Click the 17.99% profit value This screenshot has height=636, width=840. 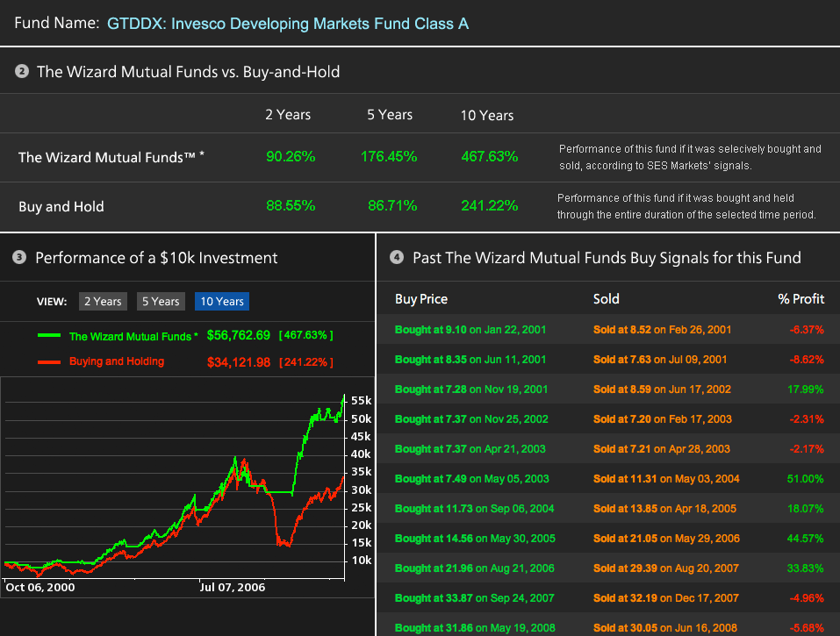click(805, 389)
